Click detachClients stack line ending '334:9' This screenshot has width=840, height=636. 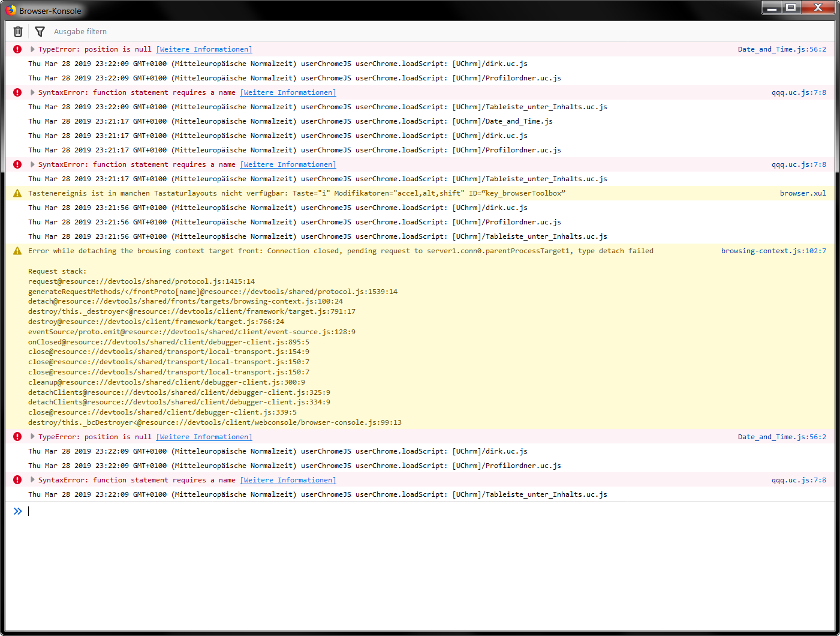click(x=179, y=402)
